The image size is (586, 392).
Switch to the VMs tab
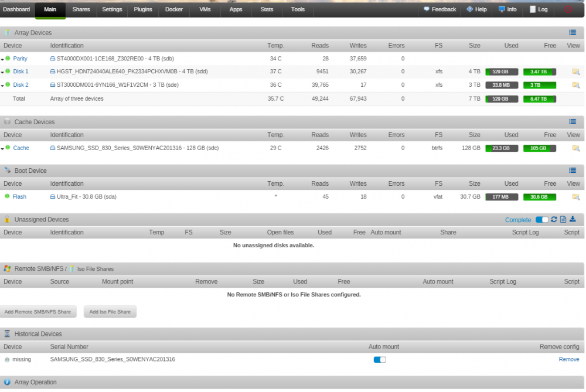(205, 9)
